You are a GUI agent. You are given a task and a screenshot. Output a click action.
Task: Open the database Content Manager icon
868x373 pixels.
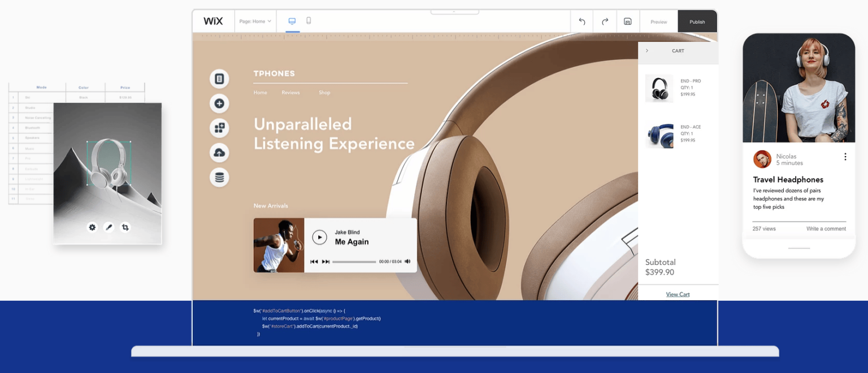click(x=219, y=177)
